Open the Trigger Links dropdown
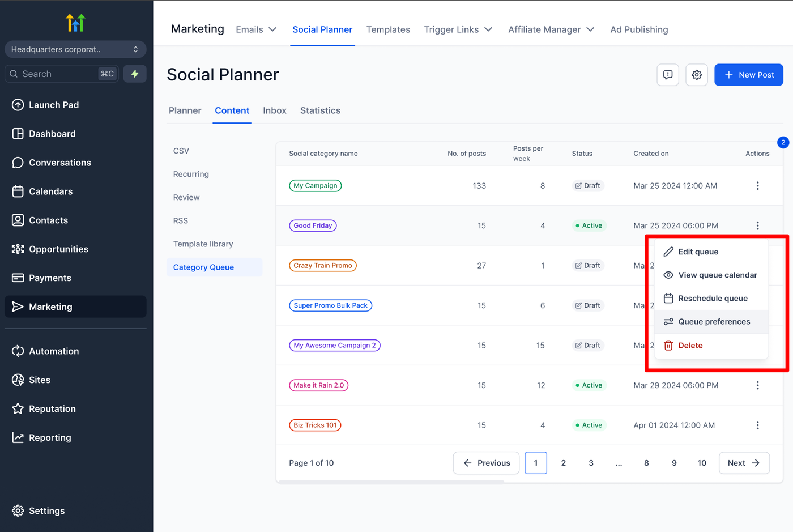The width and height of the screenshot is (793, 532). tap(458, 29)
